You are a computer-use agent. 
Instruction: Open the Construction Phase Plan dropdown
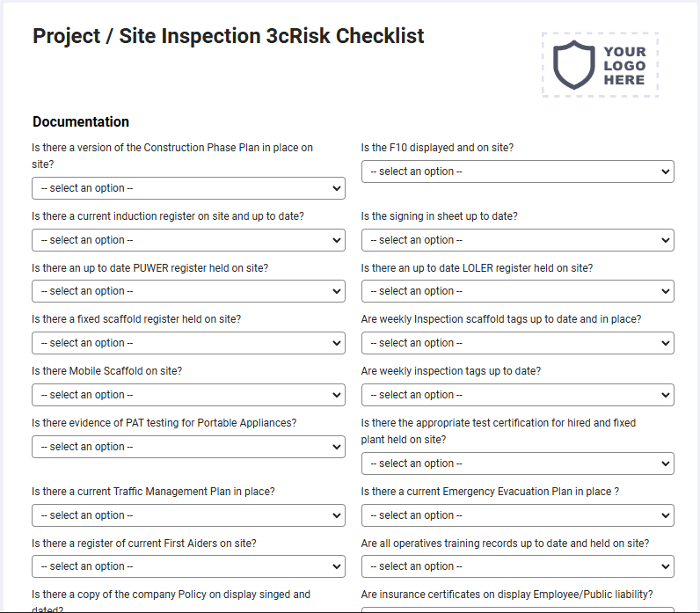pyautogui.click(x=188, y=188)
